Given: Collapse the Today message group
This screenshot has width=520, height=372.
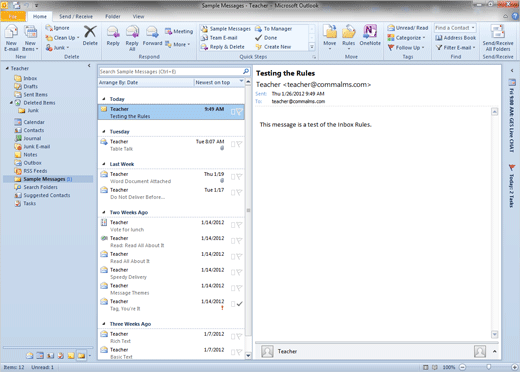Looking at the screenshot, I should [x=104, y=99].
